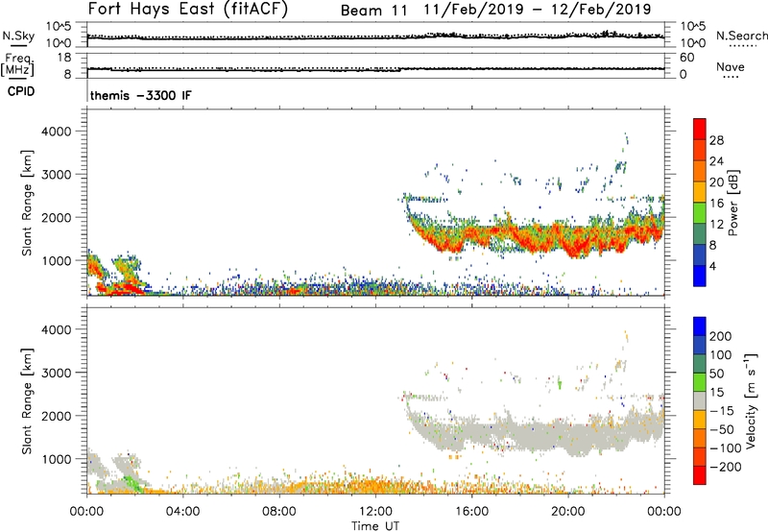Click the '4' Power colorbar tick label
Screen dimensions: 768x532
coord(712,266)
